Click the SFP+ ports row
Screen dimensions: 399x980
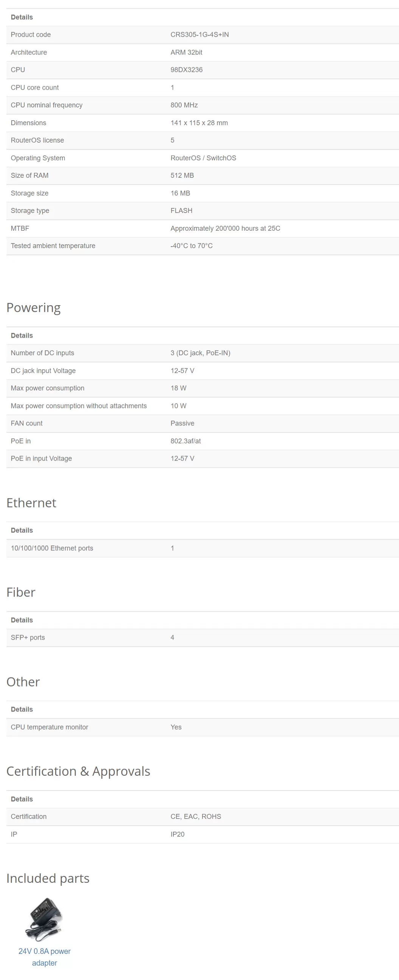click(203, 637)
